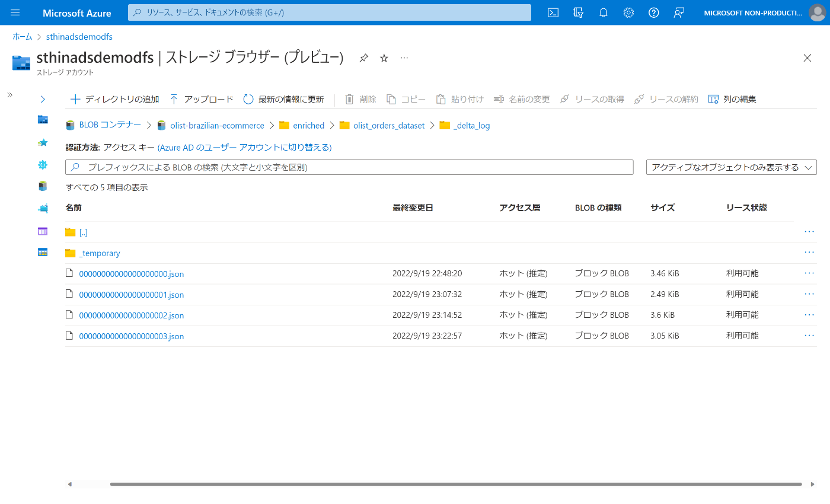Select the file shares sidebar icon
Screen dimensions: 830x504
pos(43,208)
